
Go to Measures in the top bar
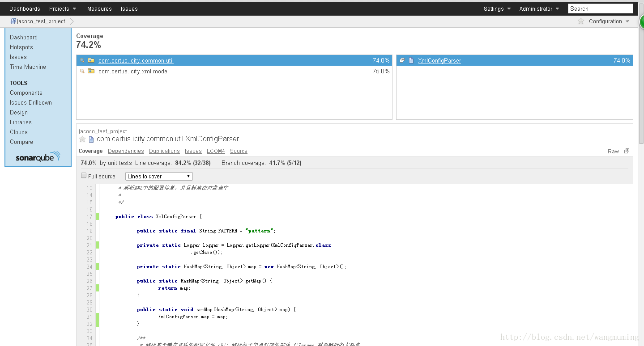point(99,8)
